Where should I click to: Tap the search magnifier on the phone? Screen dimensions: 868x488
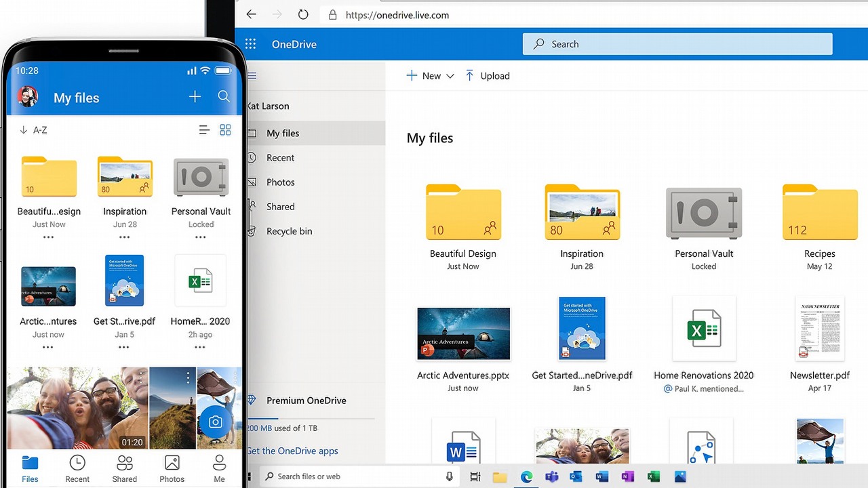[x=224, y=97]
